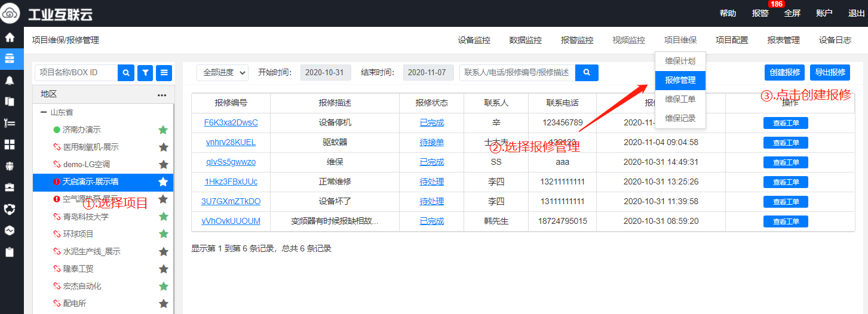Image resolution: width=868 pixels, height=314 pixels.
Task: Focus the 联系人/电话 repair search field
Action: 517,73
